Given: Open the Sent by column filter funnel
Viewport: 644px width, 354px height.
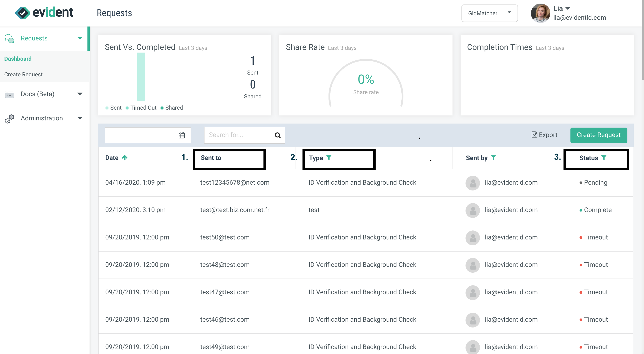Looking at the screenshot, I should click(494, 158).
